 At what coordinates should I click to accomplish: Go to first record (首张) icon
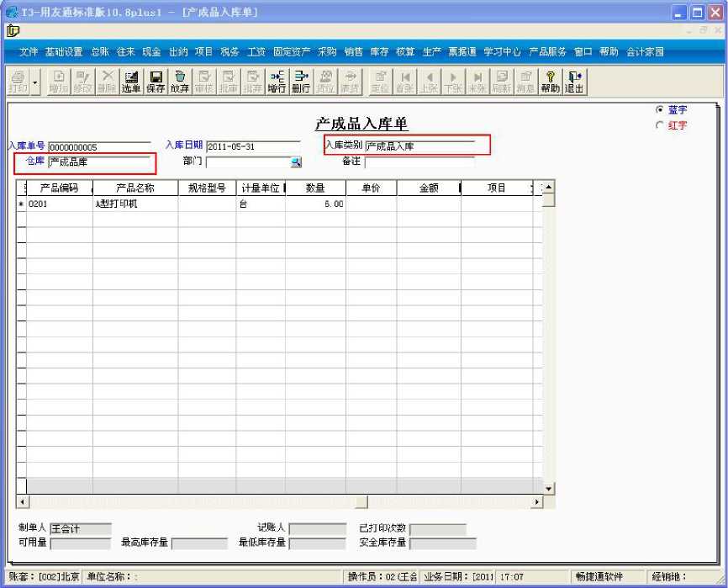click(x=405, y=82)
